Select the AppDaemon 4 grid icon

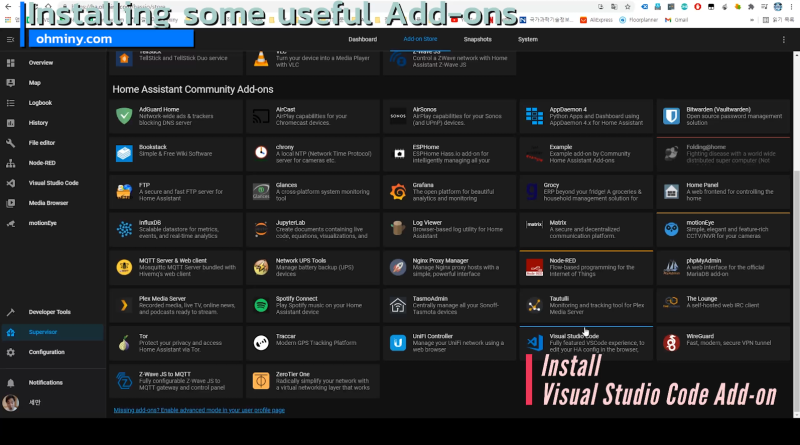coord(534,116)
